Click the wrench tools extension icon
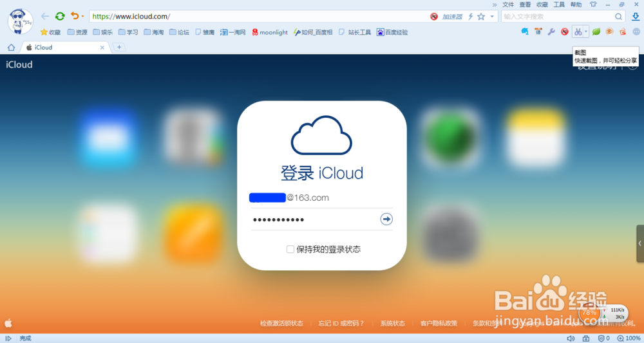 551,32
